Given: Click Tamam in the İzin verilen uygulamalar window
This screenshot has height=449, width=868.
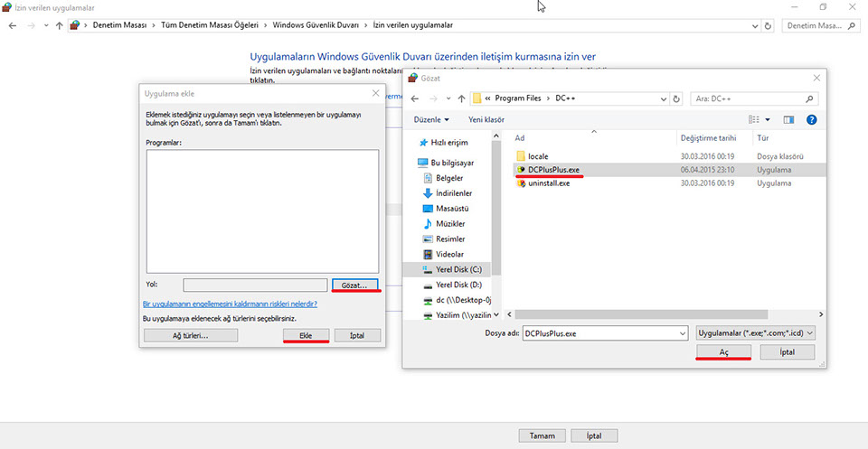Looking at the screenshot, I should click(542, 435).
